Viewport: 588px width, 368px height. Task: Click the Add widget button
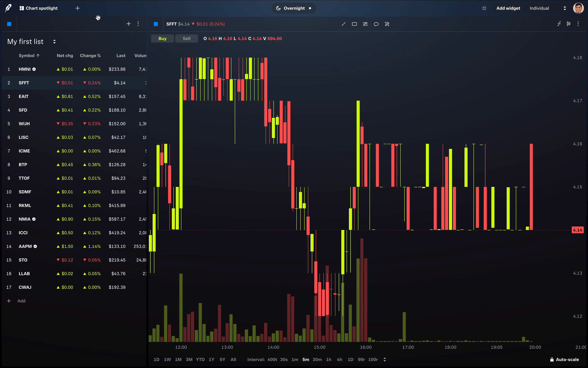tap(508, 8)
